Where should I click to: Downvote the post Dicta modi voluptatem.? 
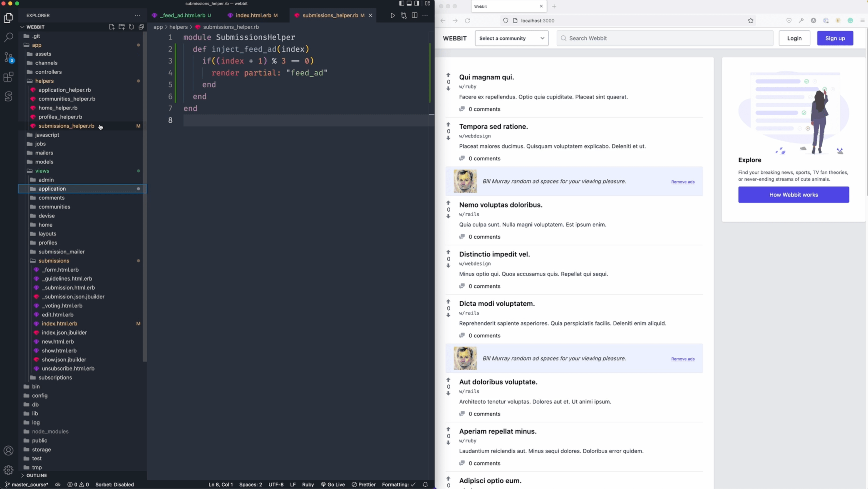coord(448,315)
